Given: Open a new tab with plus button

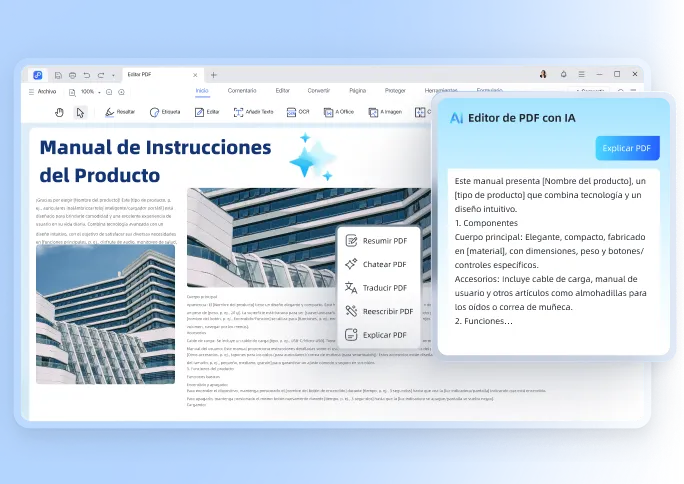Looking at the screenshot, I should 214,75.
